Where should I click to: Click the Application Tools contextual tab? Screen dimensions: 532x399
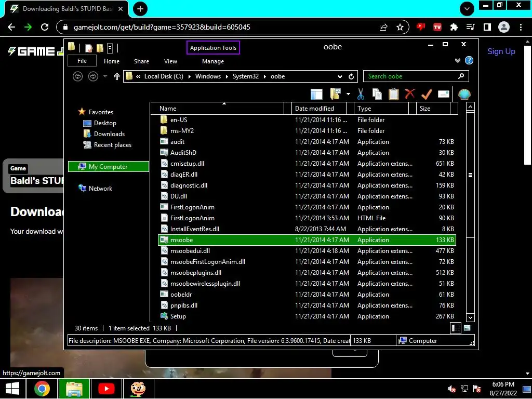213,48
